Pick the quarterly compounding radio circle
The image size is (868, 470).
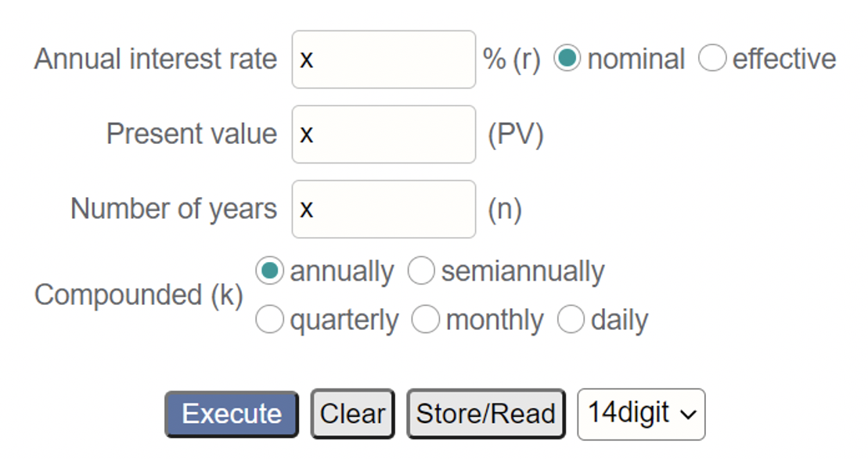[x=269, y=320]
